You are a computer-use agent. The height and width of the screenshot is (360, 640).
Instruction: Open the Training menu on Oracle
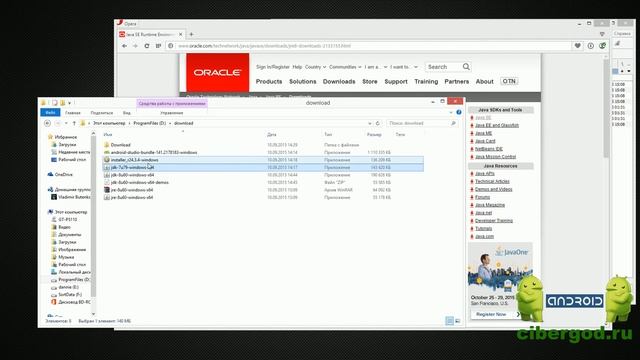point(426,82)
